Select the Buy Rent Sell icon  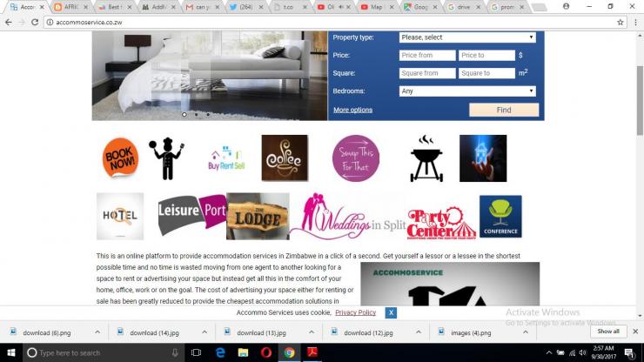click(x=226, y=158)
